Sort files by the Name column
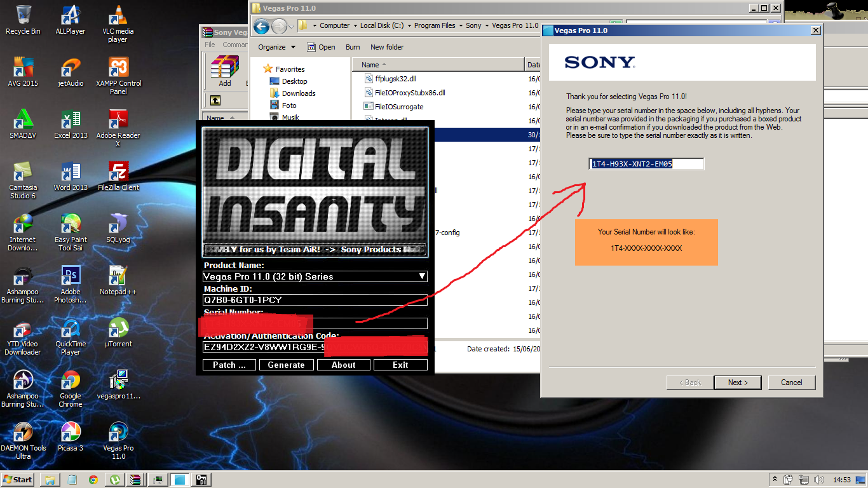Image resolution: width=868 pixels, height=488 pixels. 438,65
